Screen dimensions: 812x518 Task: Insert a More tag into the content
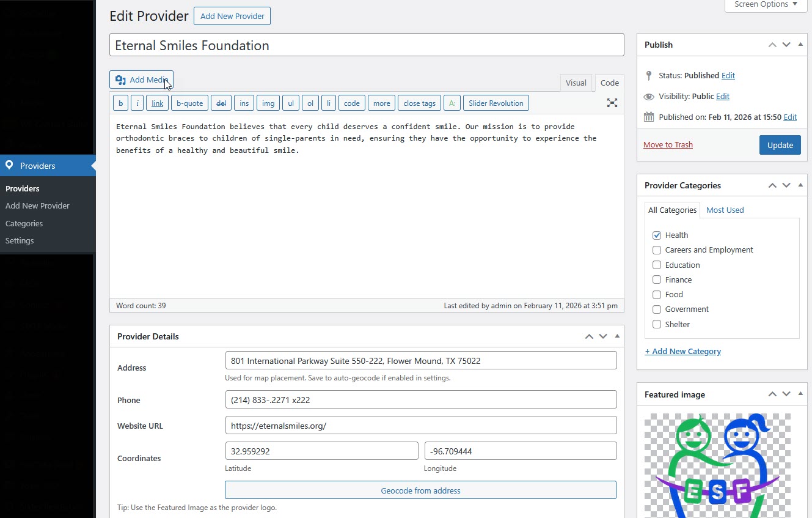click(381, 103)
